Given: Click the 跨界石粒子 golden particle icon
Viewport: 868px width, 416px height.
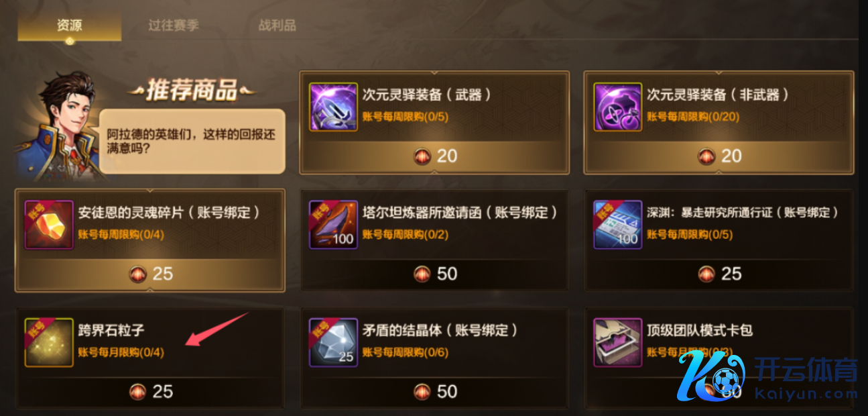Looking at the screenshot, I should click(x=49, y=342).
